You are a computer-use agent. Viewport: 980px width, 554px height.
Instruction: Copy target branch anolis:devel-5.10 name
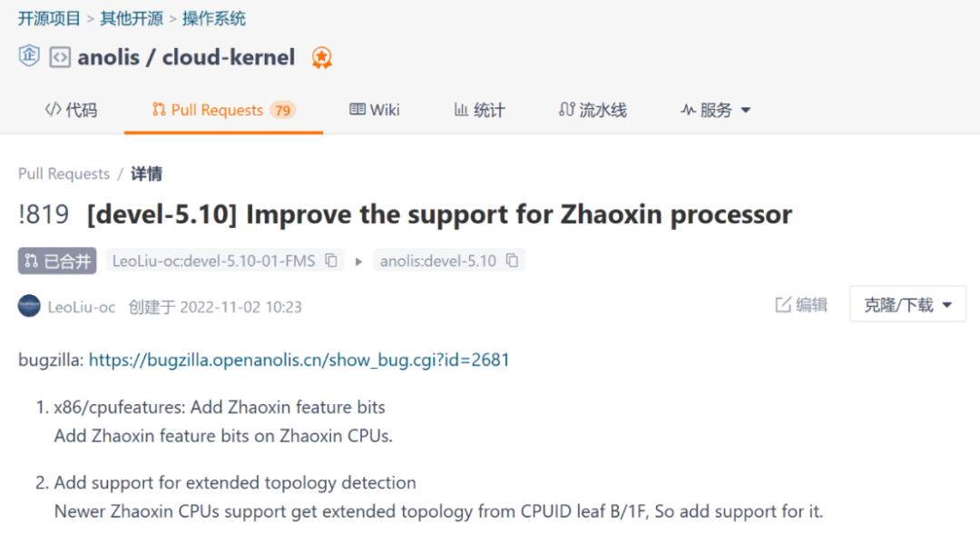pyautogui.click(x=512, y=260)
